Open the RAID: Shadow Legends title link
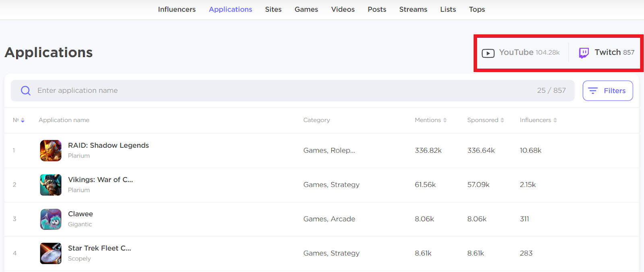Screen dimensions: 644x272 [x=108, y=145]
